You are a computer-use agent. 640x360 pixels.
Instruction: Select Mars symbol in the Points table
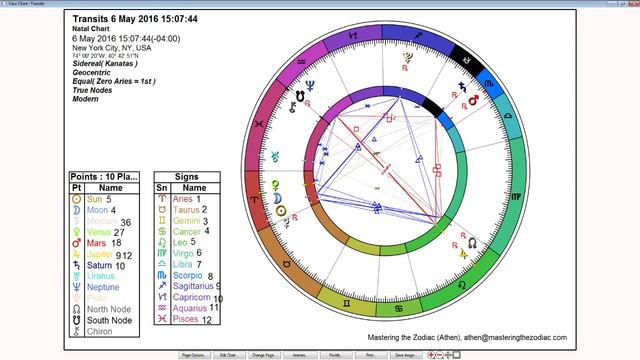coord(76,243)
